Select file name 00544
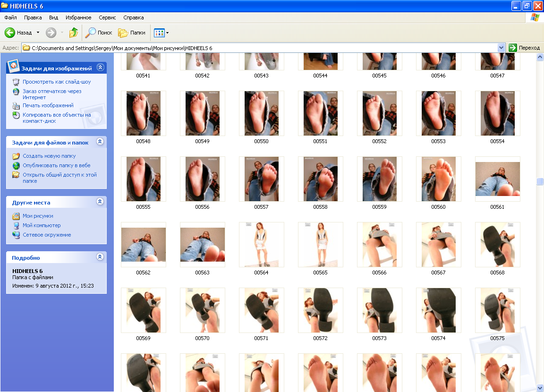This screenshot has width=544, height=392. point(320,76)
